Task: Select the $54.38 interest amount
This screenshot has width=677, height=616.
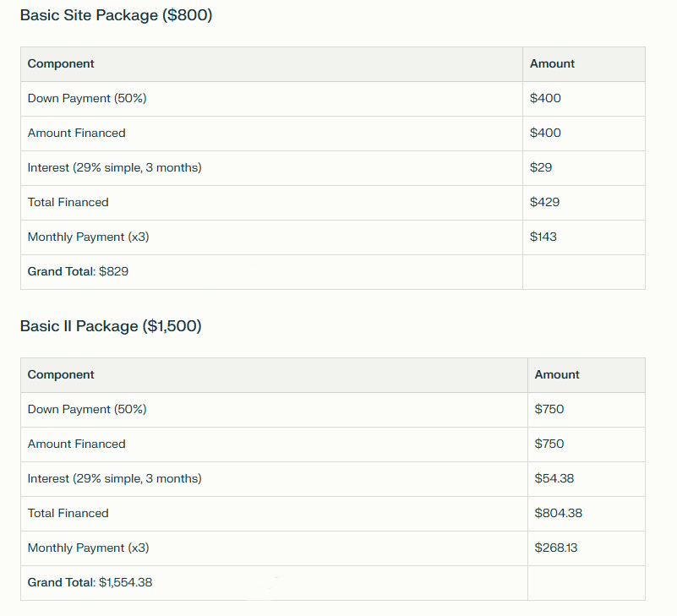Action: tap(554, 479)
